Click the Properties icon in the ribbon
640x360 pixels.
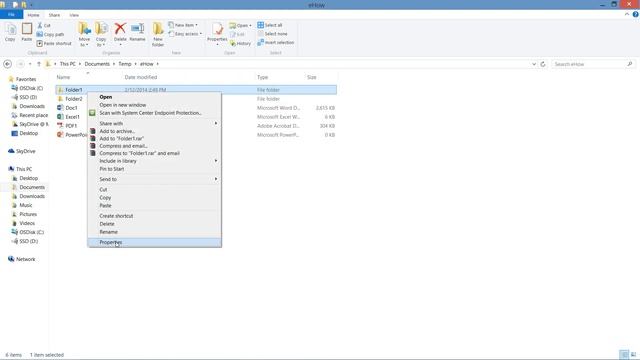tap(217, 29)
